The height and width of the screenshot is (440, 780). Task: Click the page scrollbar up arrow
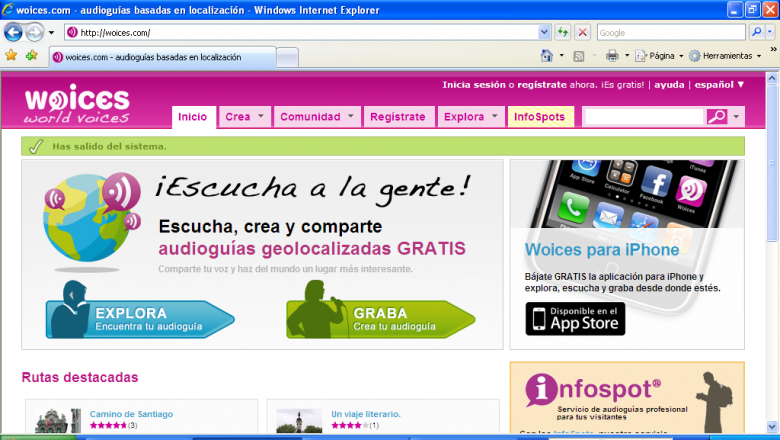(x=772, y=78)
